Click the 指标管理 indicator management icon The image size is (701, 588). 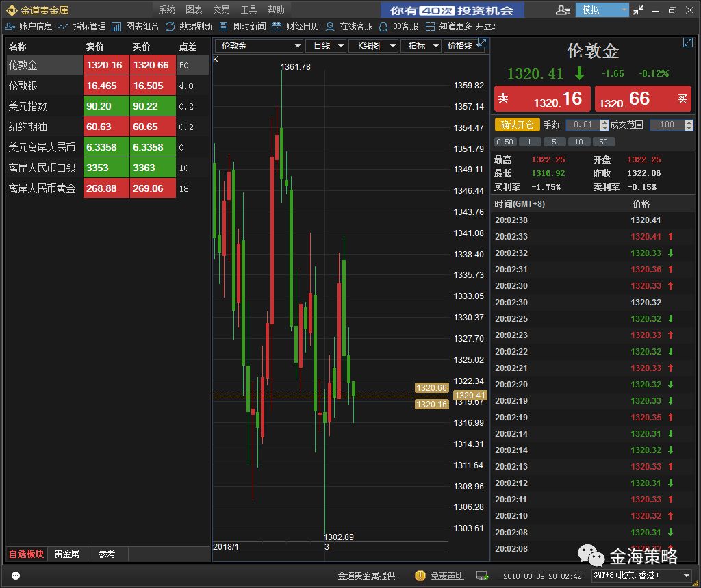(64, 26)
